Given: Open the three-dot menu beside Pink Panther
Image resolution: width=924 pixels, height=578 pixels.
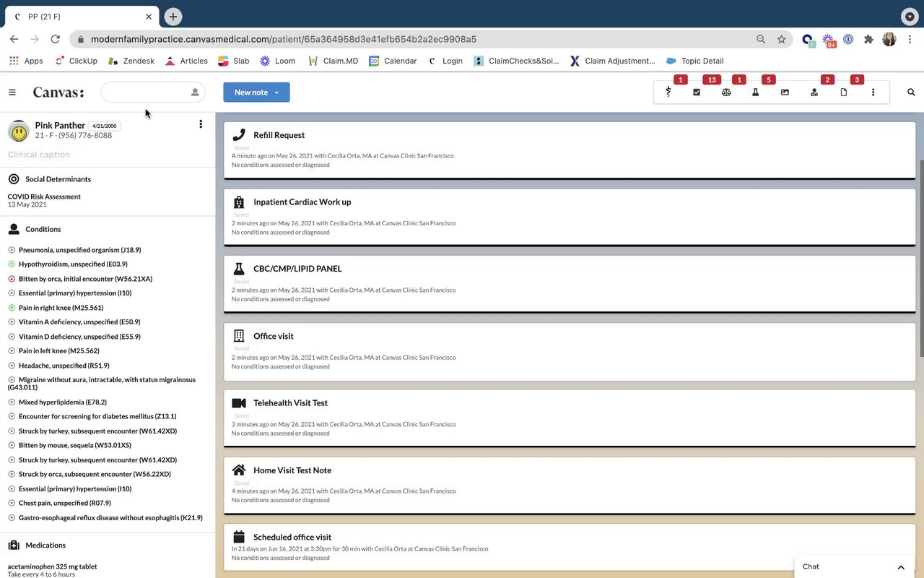Looking at the screenshot, I should pyautogui.click(x=201, y=124).
